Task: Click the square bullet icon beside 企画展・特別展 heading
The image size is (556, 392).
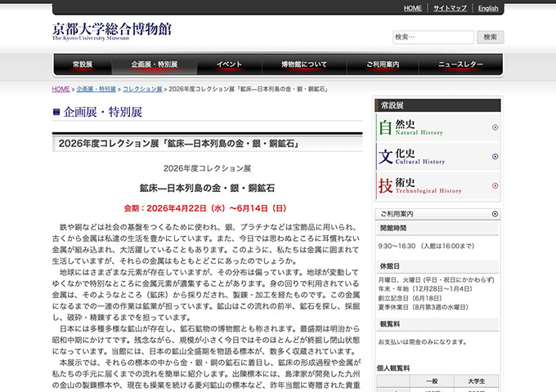Action: (56, 112)
